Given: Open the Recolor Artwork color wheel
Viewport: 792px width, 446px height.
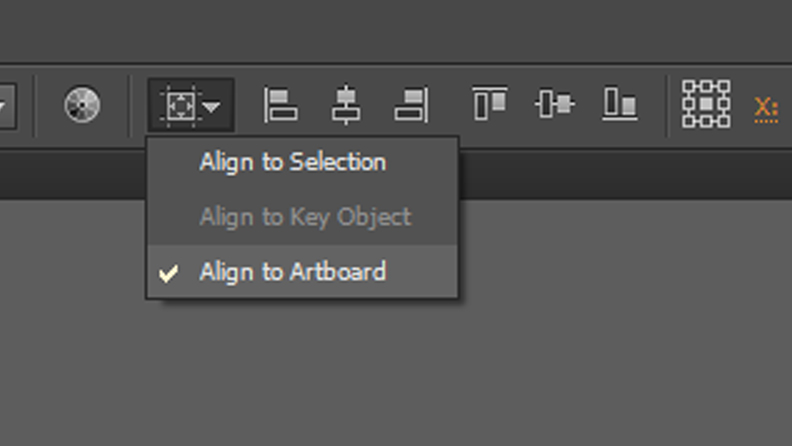Looking at the screenshot, I should coord(81,104).
